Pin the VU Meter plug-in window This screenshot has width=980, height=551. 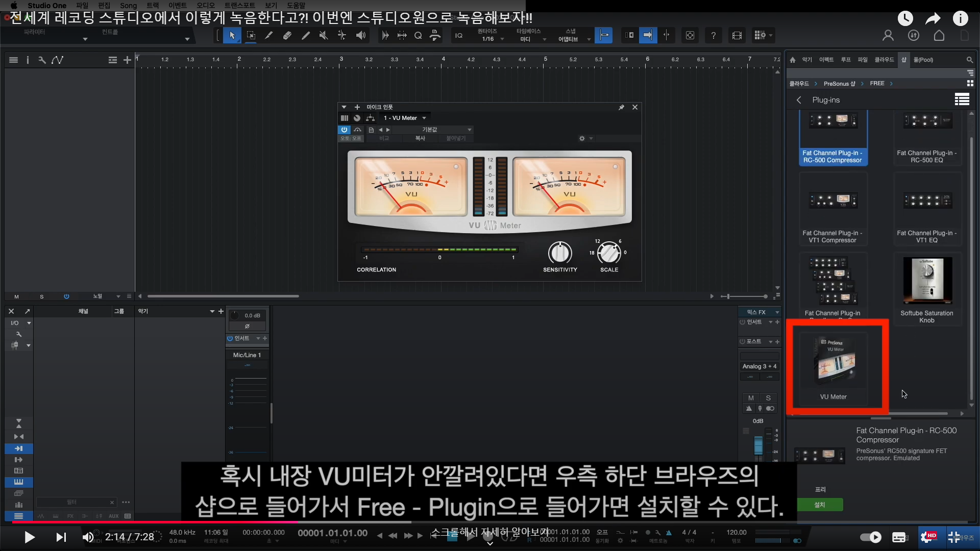click(x=621, y=107)
